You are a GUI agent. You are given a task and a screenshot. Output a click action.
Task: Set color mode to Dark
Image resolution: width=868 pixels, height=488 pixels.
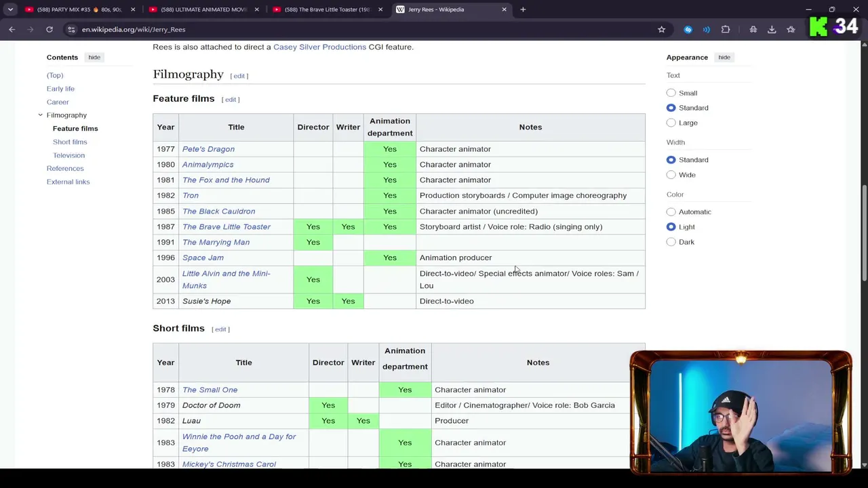click(x=671, y=242)
